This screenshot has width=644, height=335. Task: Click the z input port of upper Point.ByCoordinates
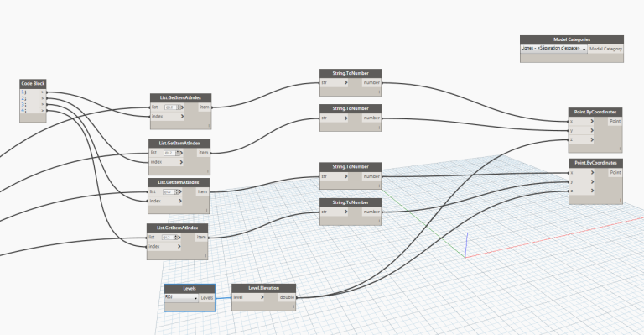[x=582, y=139]
